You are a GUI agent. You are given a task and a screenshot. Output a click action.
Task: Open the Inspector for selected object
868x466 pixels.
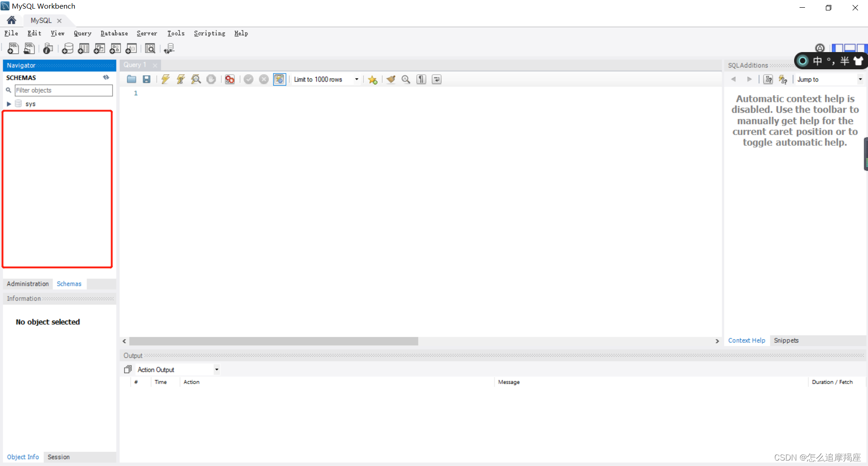[48, 48]
